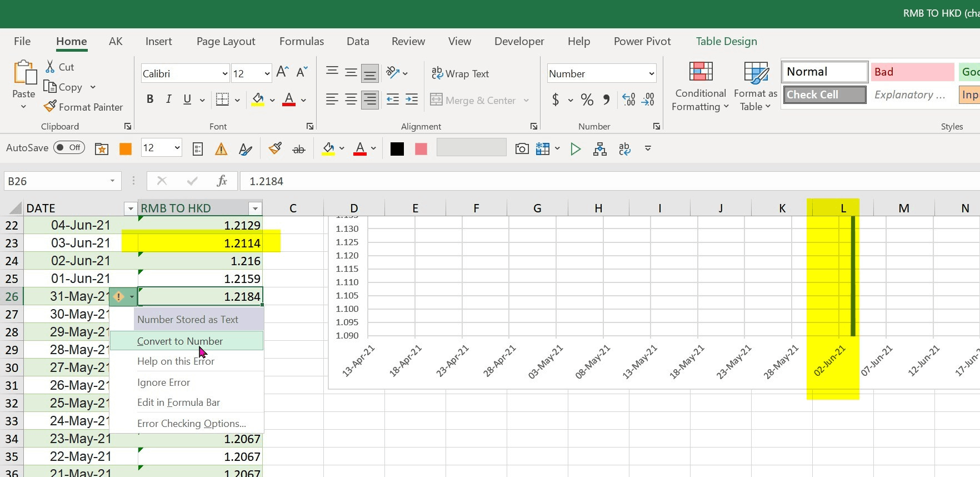This screenshot has width=980, height=477.
Task: Toggle Wrap Text for the cell
Action: [461, 73]
